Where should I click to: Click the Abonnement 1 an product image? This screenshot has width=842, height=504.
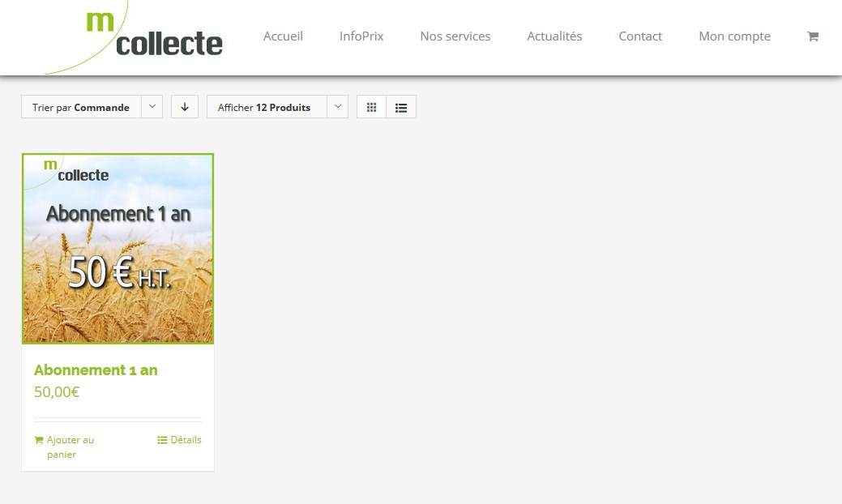point(118,249)
